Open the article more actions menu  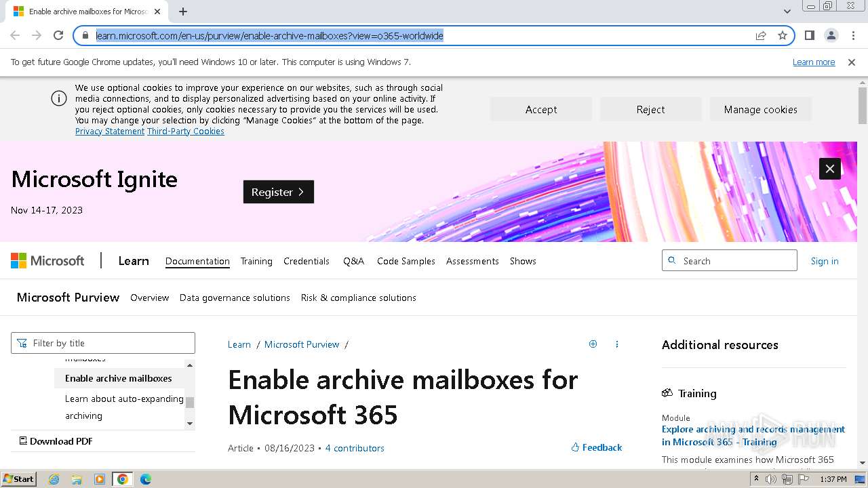617,344
